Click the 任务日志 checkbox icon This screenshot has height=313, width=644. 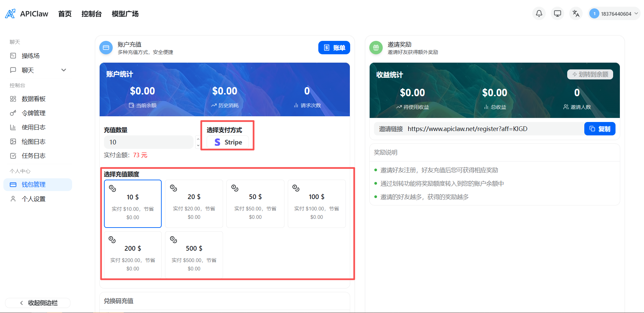[x=13, y=156]
